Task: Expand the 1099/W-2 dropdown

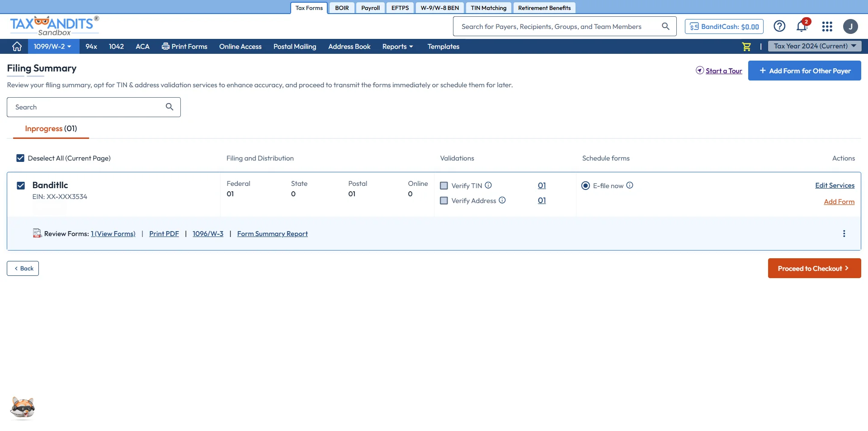Action: (x=53, y=46)
